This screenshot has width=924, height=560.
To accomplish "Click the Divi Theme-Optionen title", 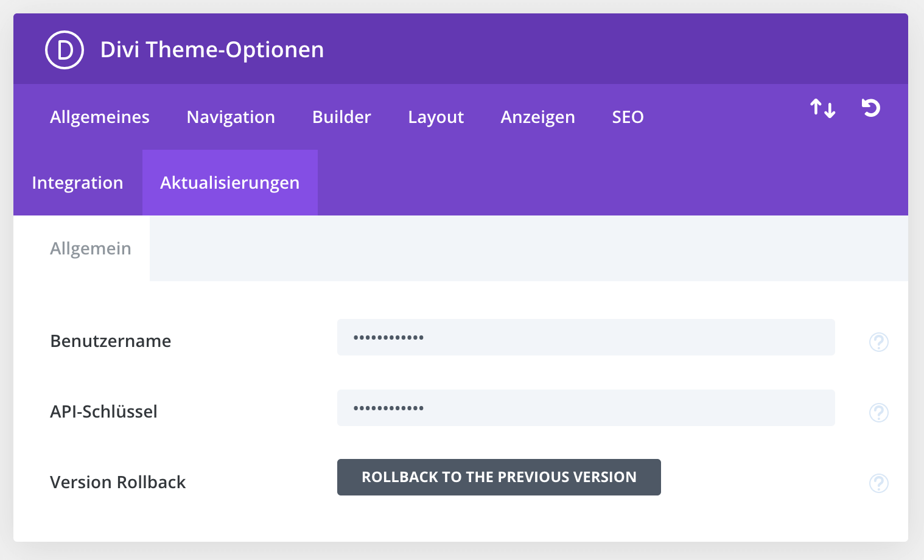I will 212,50.
